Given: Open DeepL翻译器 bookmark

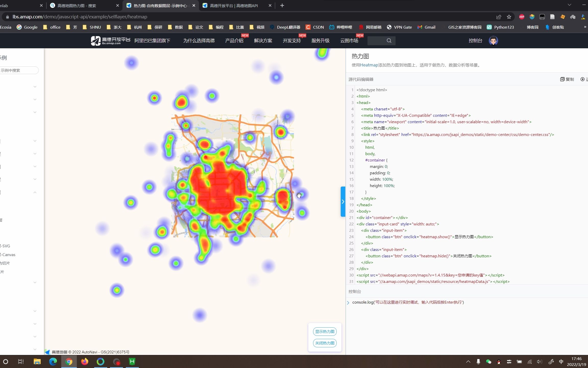Looking at the screenshot, I should coord(285,27).
